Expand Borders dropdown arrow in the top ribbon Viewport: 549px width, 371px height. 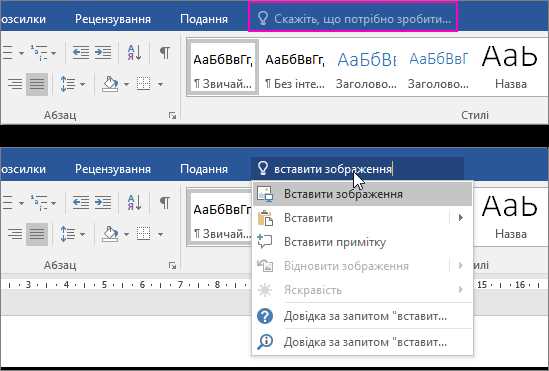160,84
